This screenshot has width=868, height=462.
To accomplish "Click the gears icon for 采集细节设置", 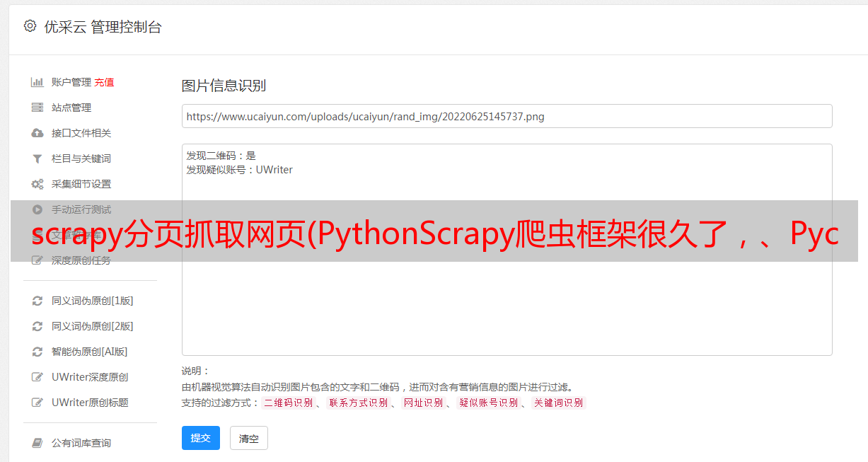I will pyautogui.click(x=37, y=184).
